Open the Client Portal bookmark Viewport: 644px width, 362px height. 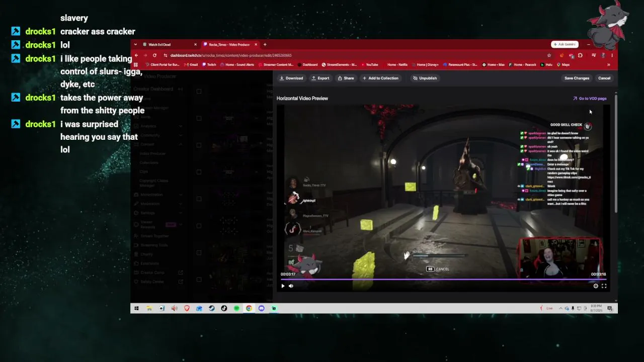pos(163,65)
